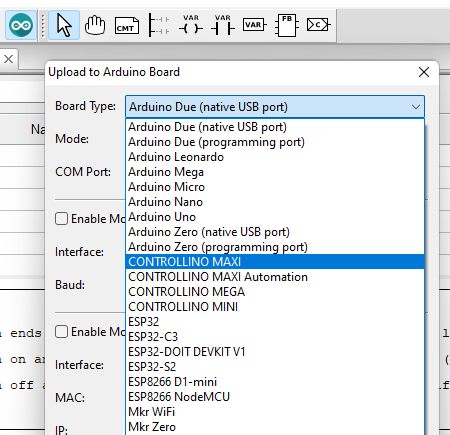Choose ESP32-DOIT DEVKIT V1 board
The width and height of the screenshot is (450, 435).
click(275, 352)
